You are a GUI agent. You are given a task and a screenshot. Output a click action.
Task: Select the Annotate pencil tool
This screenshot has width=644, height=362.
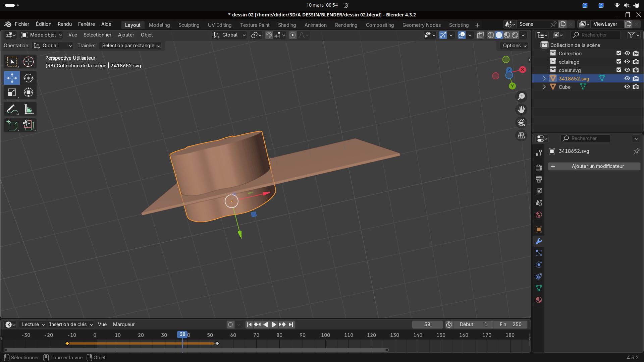[x=12, y=109]
